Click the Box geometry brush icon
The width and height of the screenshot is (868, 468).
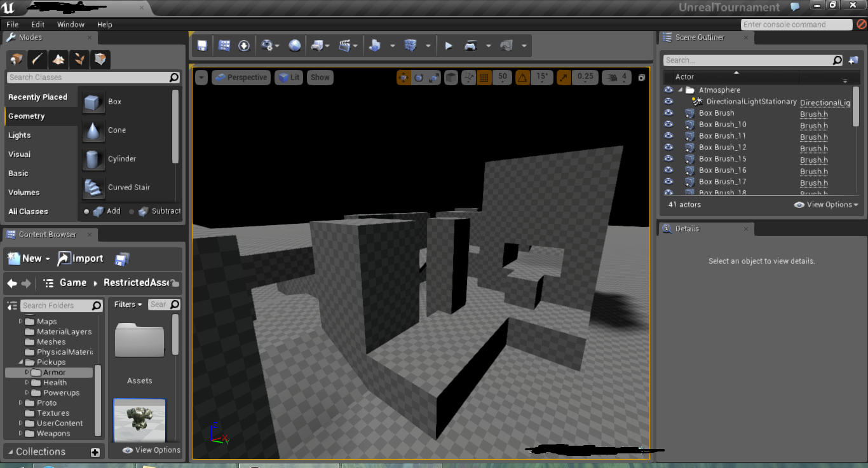[93, 102]
